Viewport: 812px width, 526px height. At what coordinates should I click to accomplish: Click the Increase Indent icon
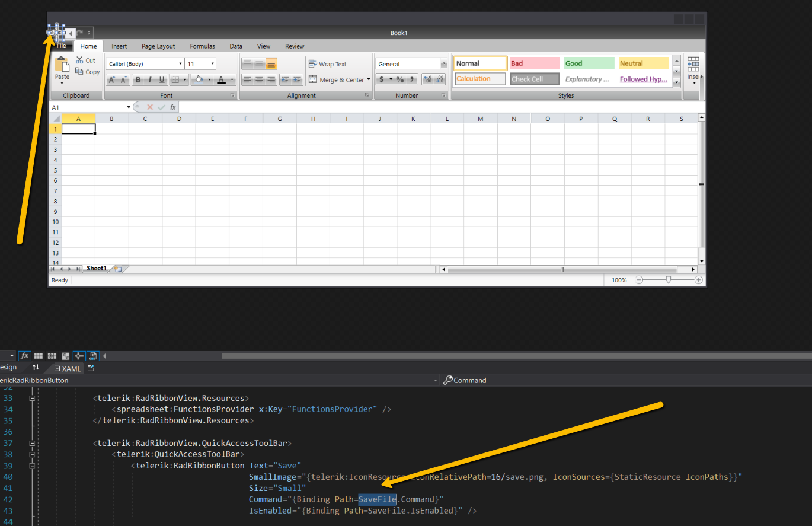[296, 79]
